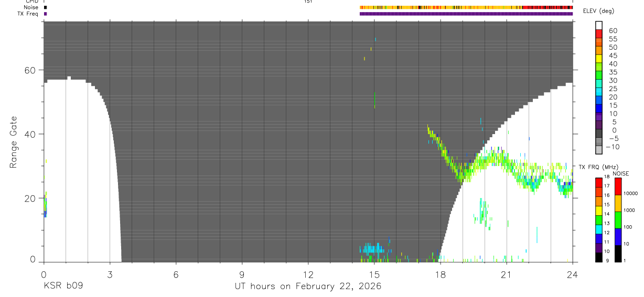Click the "24" tick on UT hours axis
Screen dimensions: 644x297
coord(572,274)
